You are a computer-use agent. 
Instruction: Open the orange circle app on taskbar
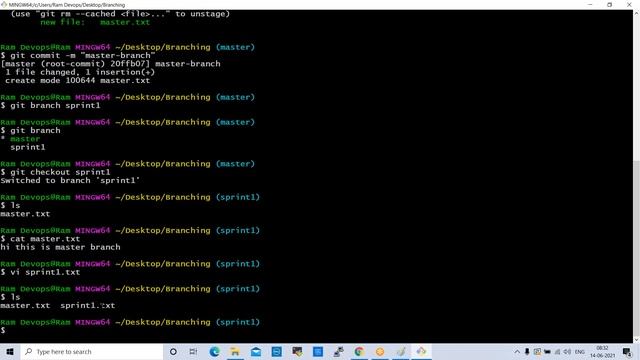coord(380,351)
